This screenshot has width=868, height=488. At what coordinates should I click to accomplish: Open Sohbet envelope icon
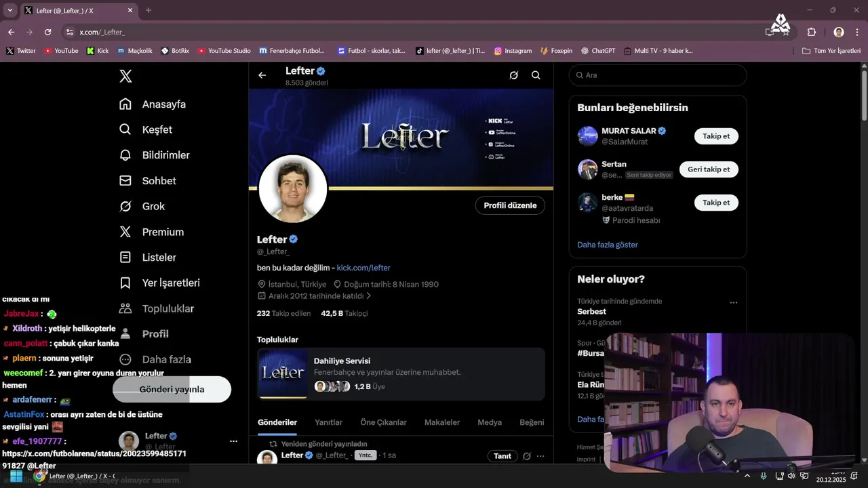pos(125,181)
